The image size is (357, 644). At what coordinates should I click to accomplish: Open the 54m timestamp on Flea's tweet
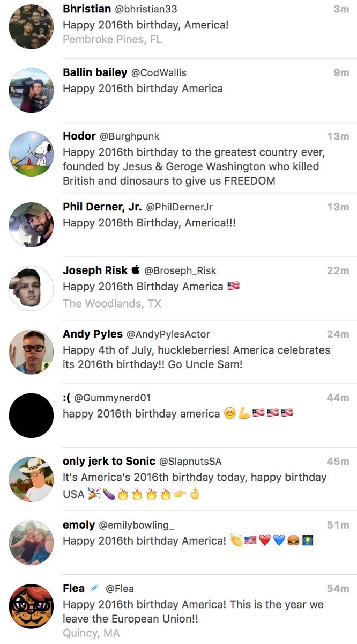338,589
